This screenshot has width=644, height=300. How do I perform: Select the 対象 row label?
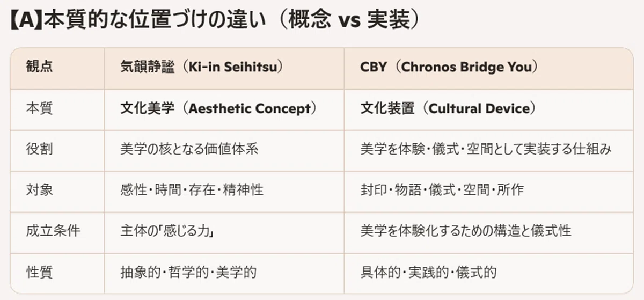(x=39, y=190)
